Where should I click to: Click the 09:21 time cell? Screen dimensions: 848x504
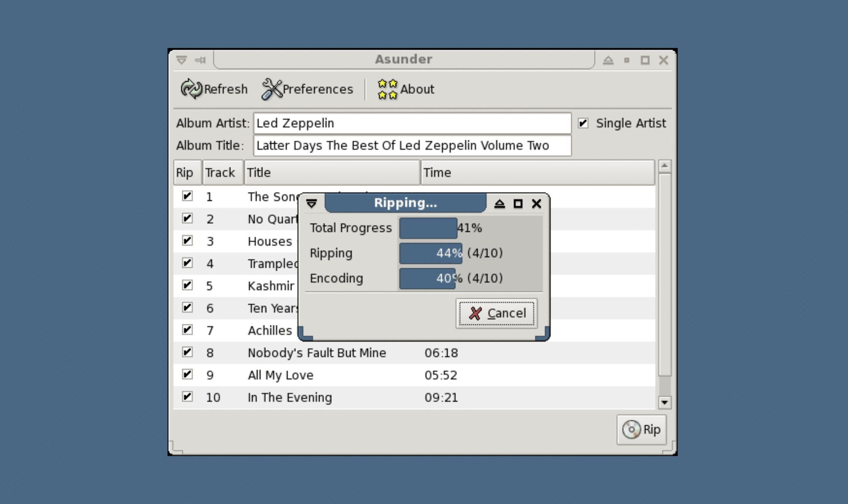[441, 397]
